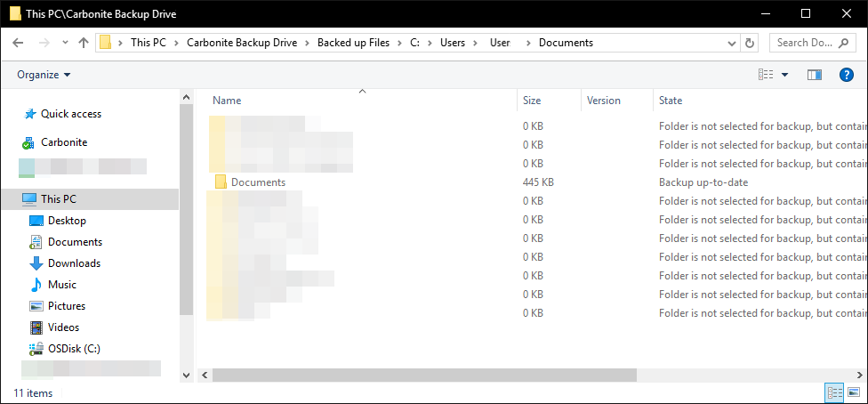Open Desktop in the navigation pane
The height and width of the screenshot is (404, 868).
[67, 221]
